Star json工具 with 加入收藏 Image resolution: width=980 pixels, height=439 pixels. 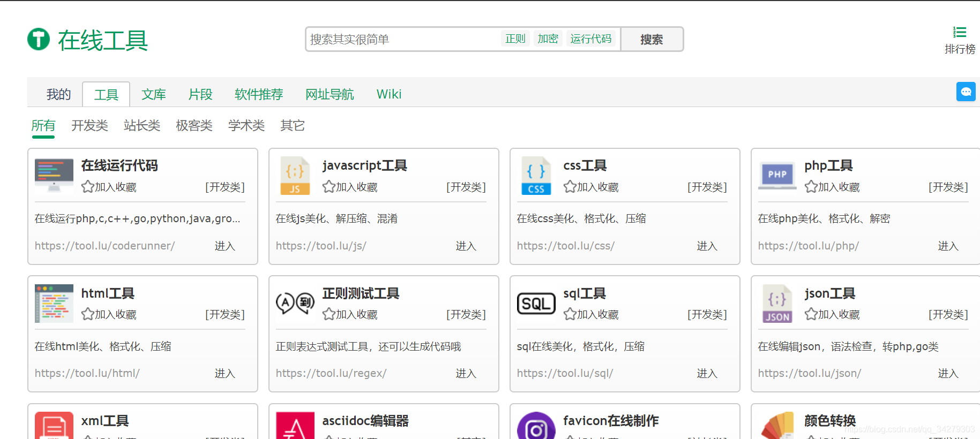pyautogui.click(x=832, y=314)
